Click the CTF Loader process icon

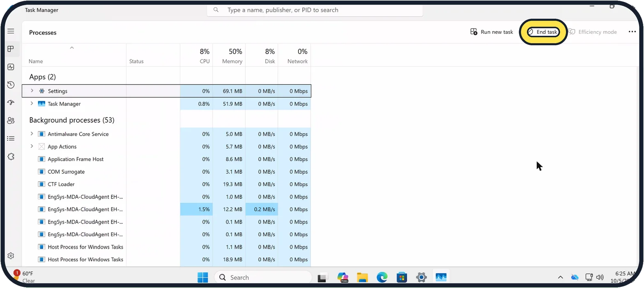41,184
